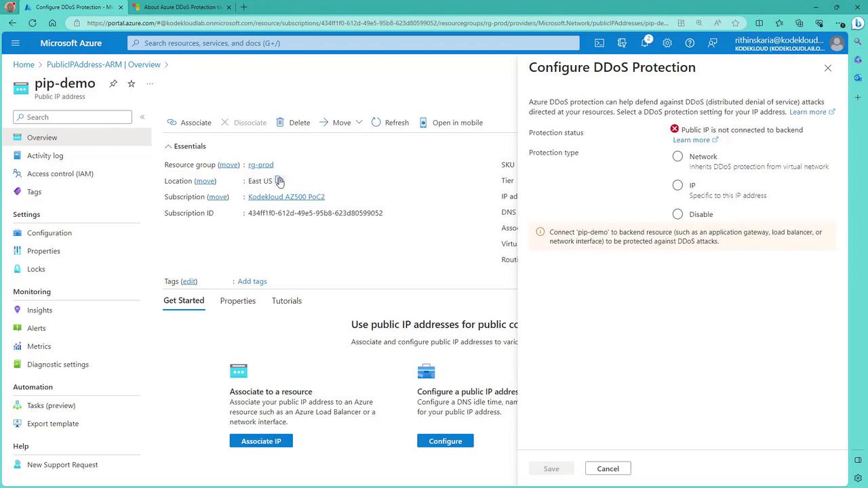
Task: Click the Add tags link
Action: coord(252,281)
